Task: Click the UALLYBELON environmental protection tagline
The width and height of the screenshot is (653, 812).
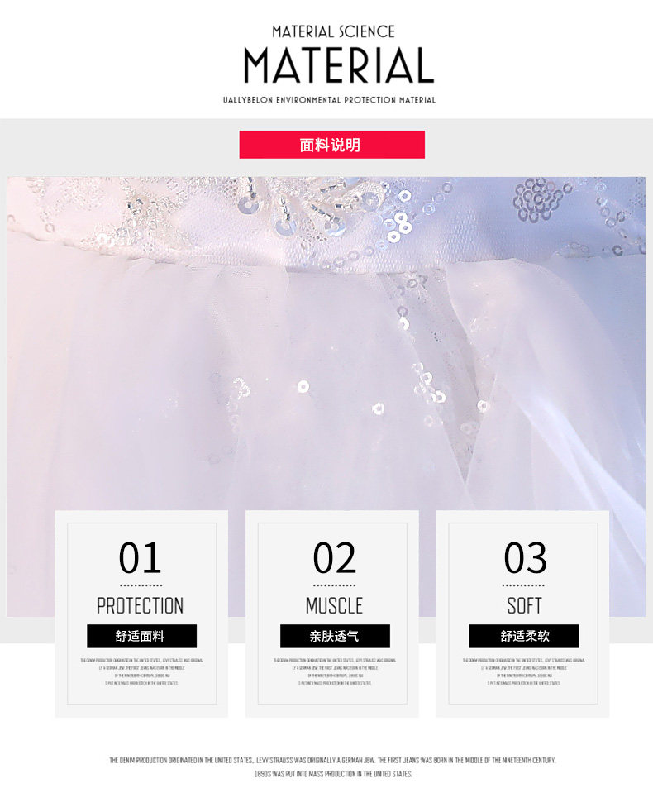Action: (329, 100)
